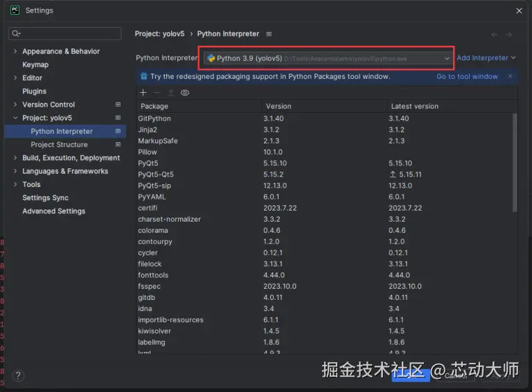Select the colorama package row
Viewport: 532px width, 392px height.
325,230
